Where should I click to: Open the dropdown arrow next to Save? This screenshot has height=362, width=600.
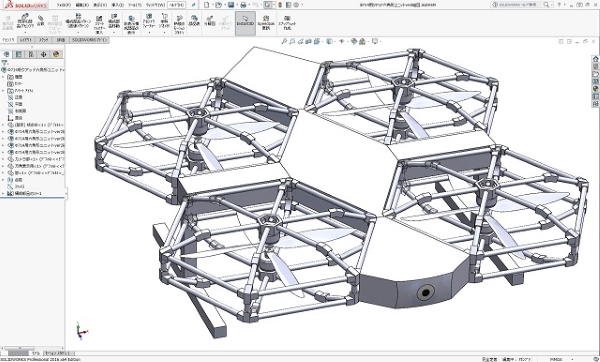[x=236, y=5]
